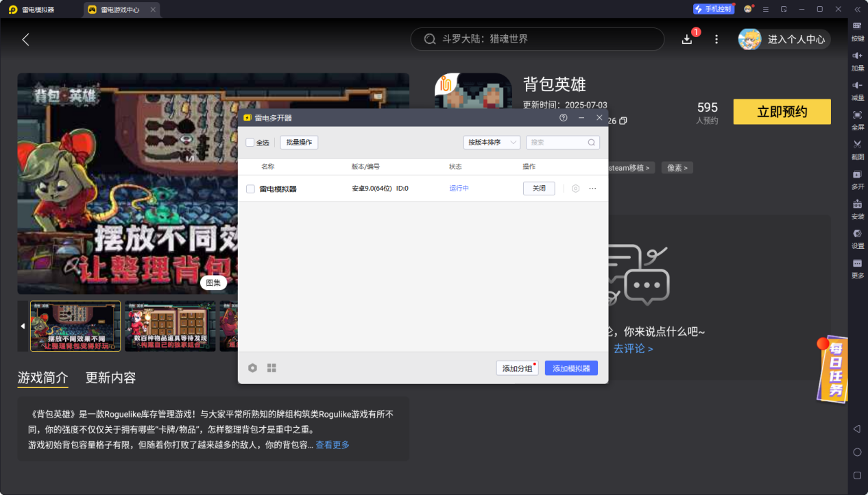Check the 全选 select all checkbox
This screenshot has width=868, height=495.
(250, 143)
